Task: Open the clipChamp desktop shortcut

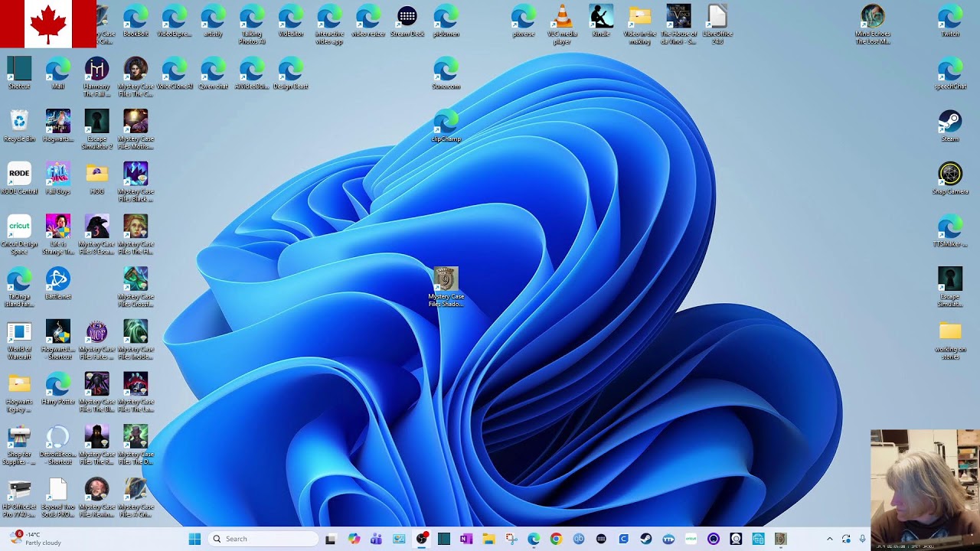Action: click(446, 126)
